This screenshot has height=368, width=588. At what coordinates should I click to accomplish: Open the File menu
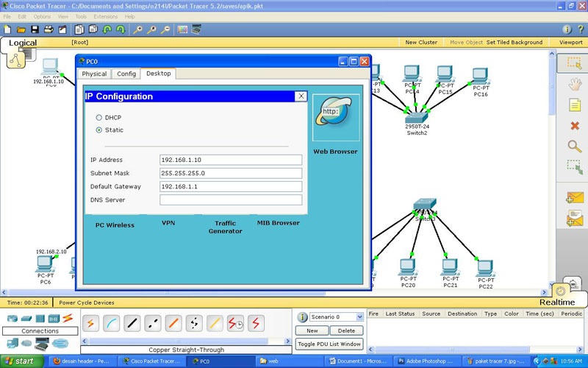7,16
